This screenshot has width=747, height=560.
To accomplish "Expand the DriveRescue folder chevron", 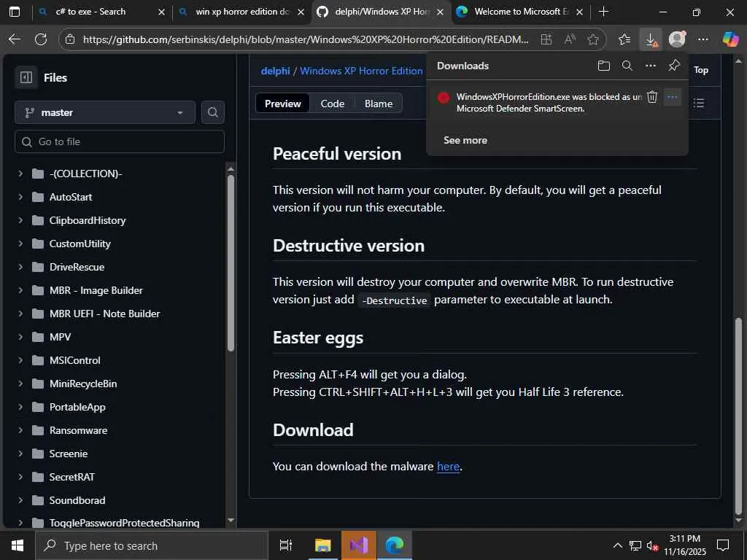I will (20, 267).
